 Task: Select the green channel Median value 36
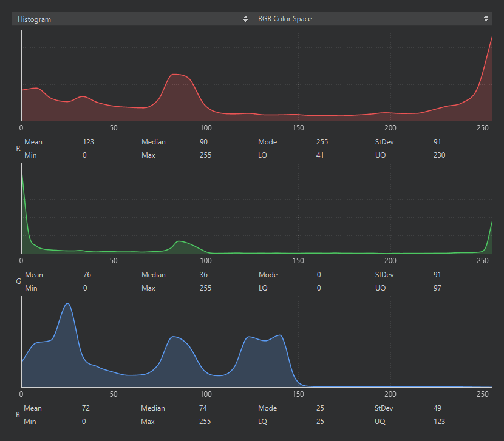point(203,275)
